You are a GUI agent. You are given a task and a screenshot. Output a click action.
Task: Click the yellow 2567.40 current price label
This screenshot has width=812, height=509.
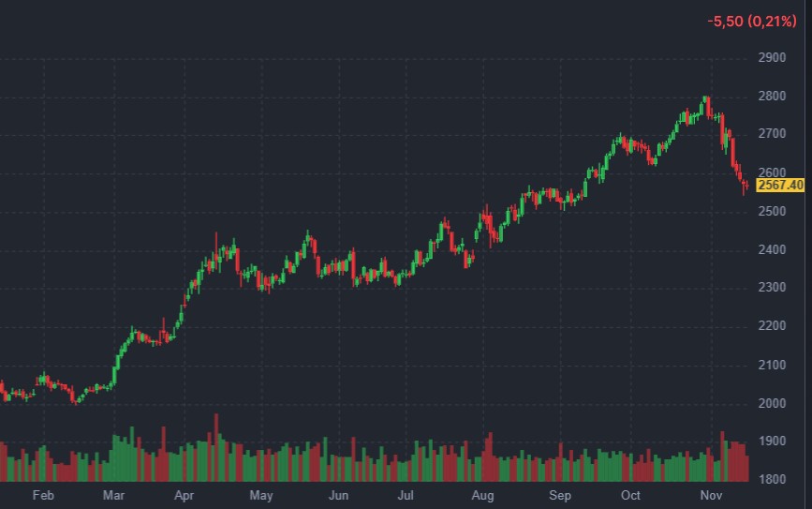(x=780, y=185)
